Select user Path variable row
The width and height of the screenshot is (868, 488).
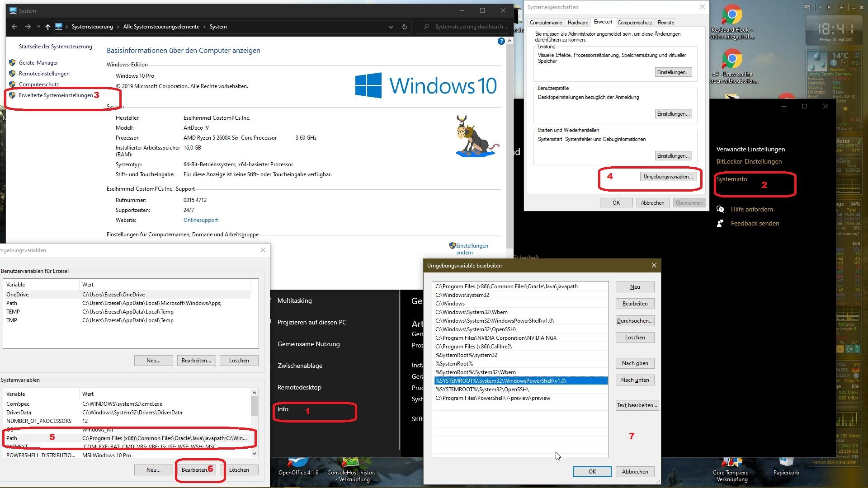[x=127, y=303]
